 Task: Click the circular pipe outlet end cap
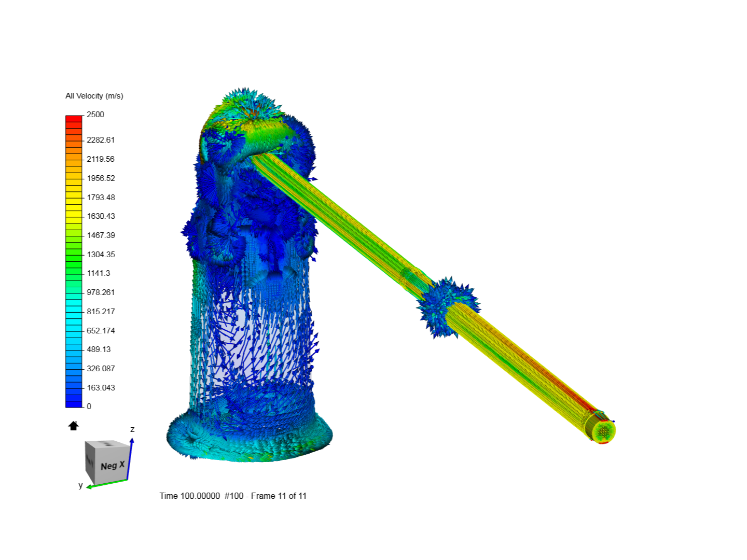[603, 431]
